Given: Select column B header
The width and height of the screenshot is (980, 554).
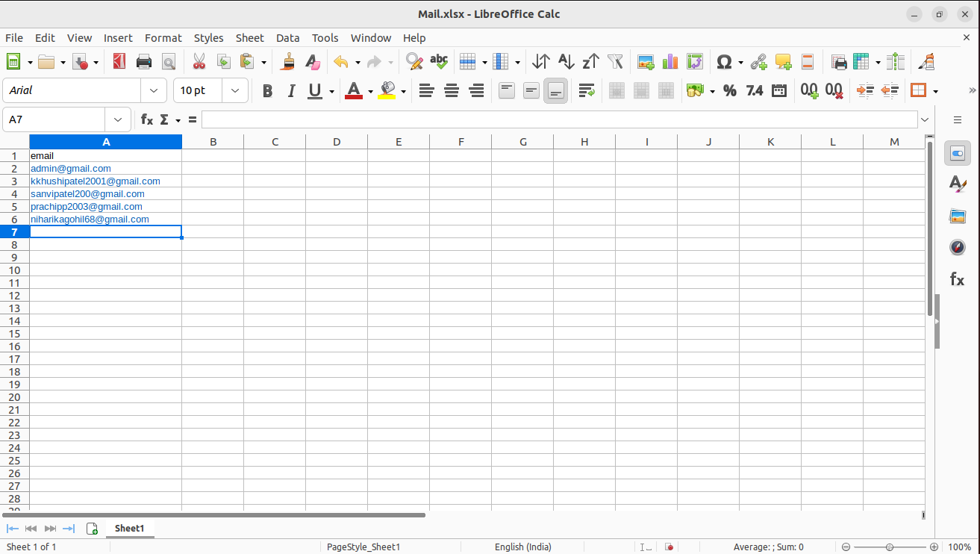Looking at the screenshot, I should coord(213,142).
